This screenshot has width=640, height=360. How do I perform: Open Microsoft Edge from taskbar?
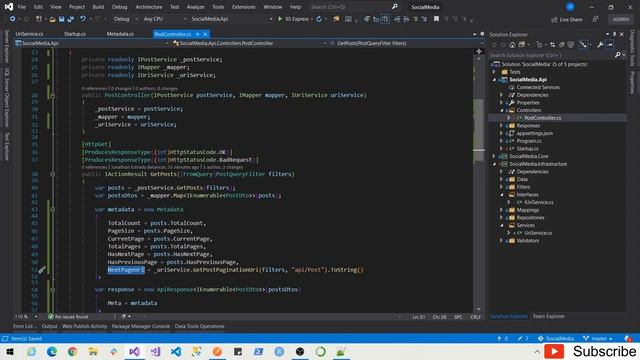pyautogui.click(x=52, y=351)
